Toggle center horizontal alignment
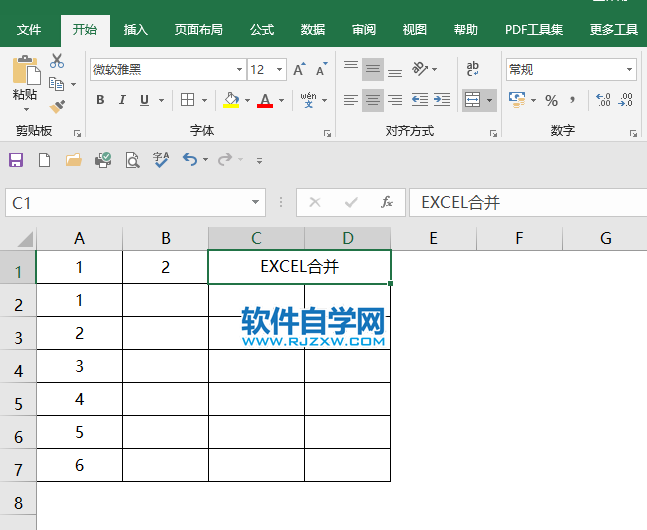Viewport: 647px width, 530px height. coord(373,100)
